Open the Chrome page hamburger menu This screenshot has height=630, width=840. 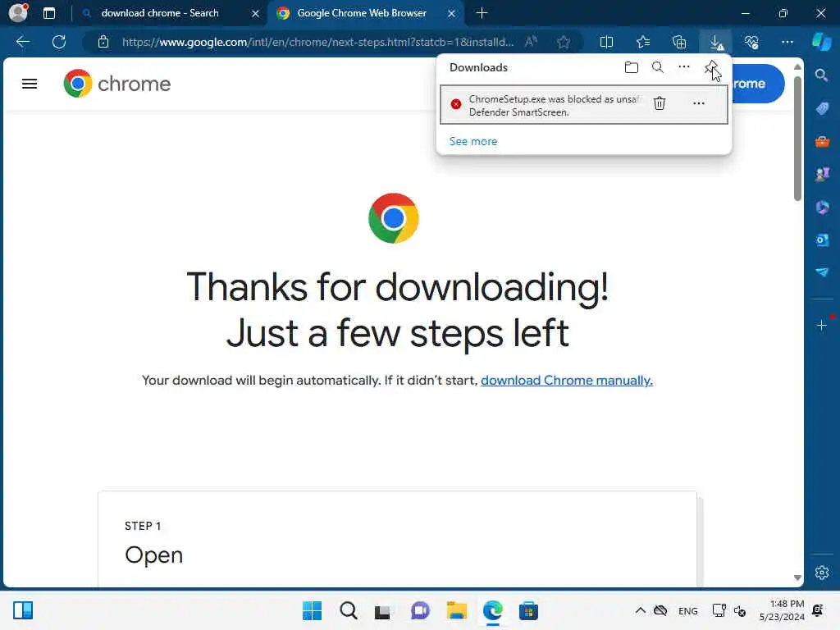point(30,84)
